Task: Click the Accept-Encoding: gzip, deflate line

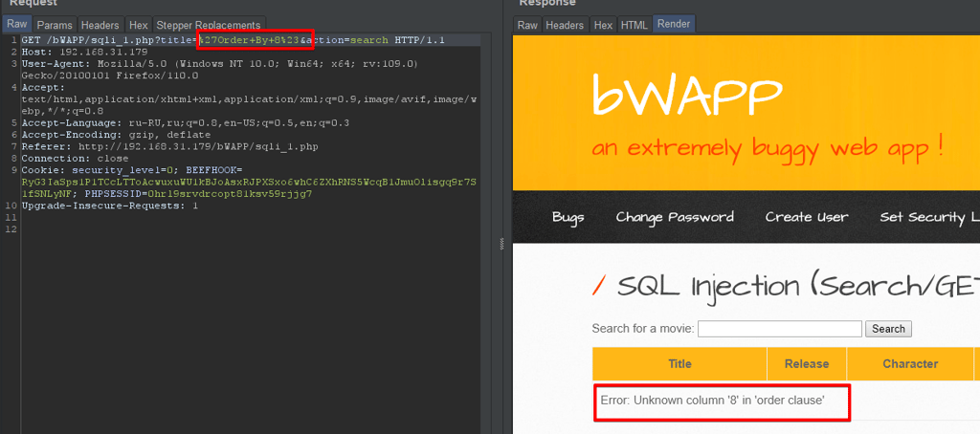Action: click(x=116, y=135)
